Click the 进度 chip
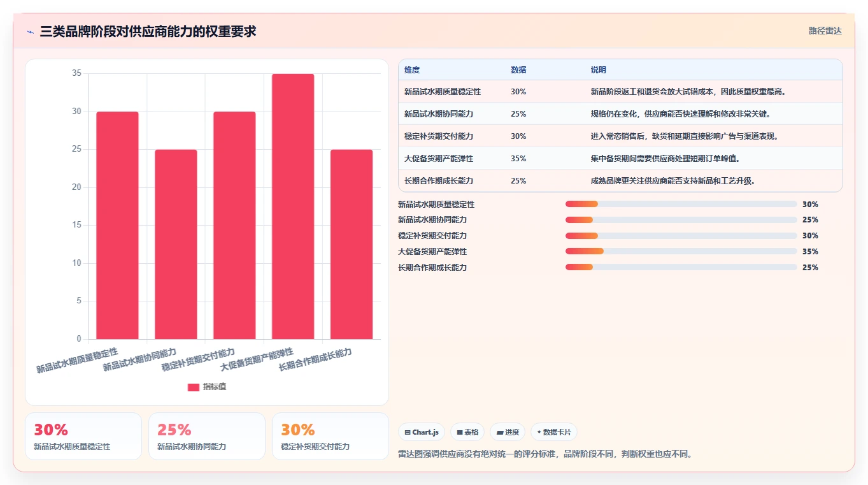868x485 pixels. click(x=508, y=432)
